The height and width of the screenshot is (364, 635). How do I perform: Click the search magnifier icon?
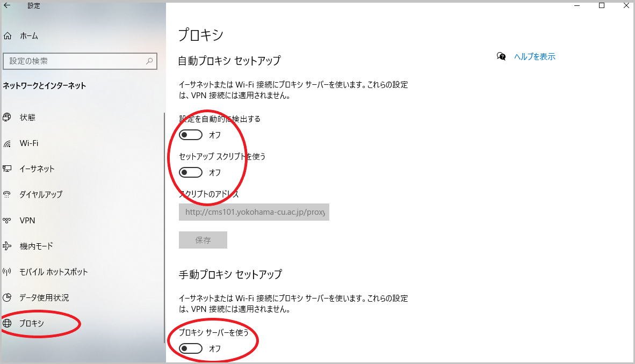[x=149, y=62]
